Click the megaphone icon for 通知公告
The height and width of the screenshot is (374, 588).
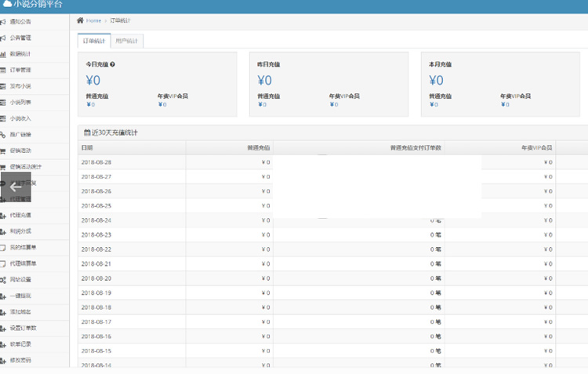(4, 21)
